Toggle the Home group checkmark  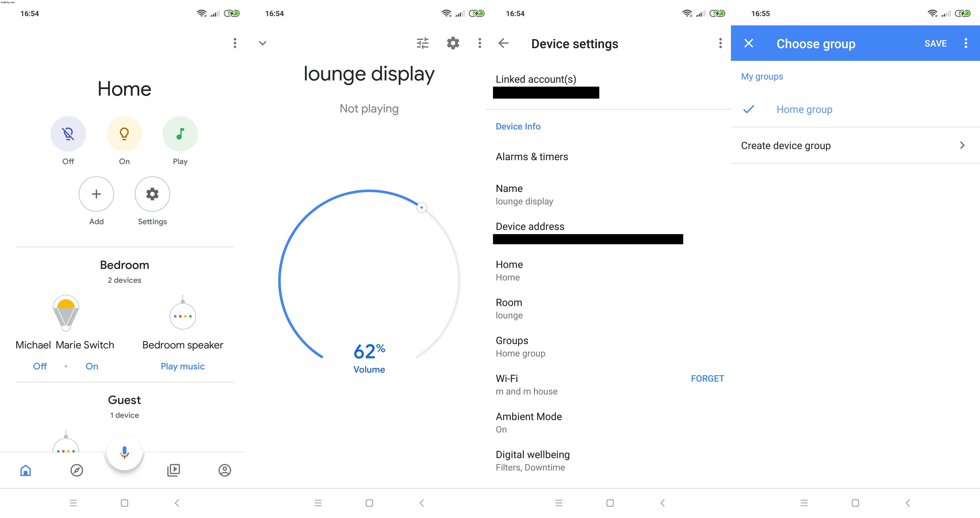tap(749, 109)
